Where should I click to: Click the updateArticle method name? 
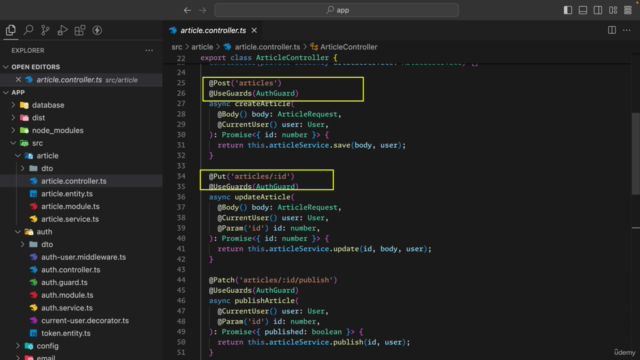262,197
